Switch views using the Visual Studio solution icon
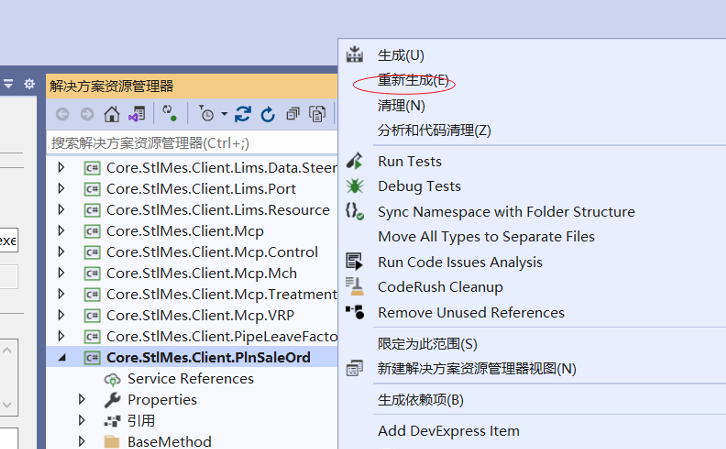 pyautogui.click(x=137, y=114)
